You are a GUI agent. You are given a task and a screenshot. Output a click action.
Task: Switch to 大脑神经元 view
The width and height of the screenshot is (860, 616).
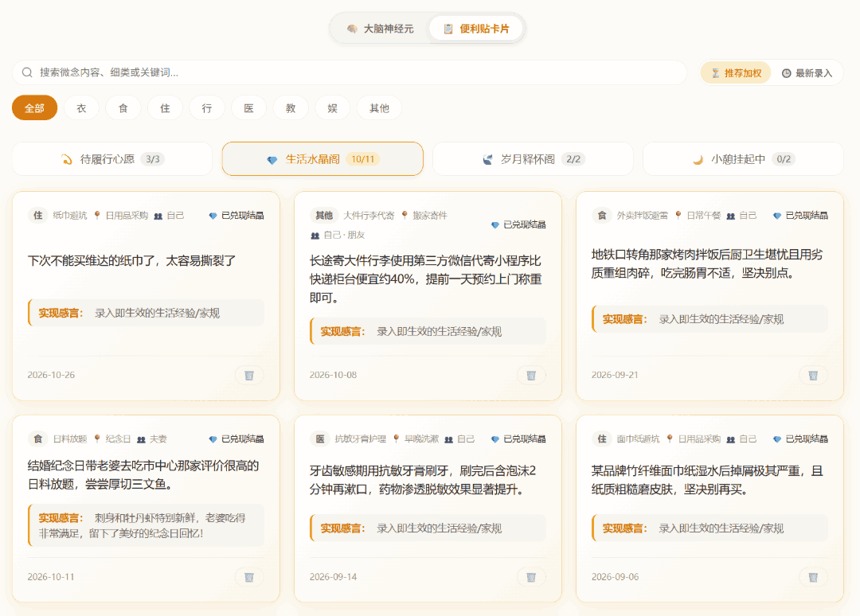[381, 29]
